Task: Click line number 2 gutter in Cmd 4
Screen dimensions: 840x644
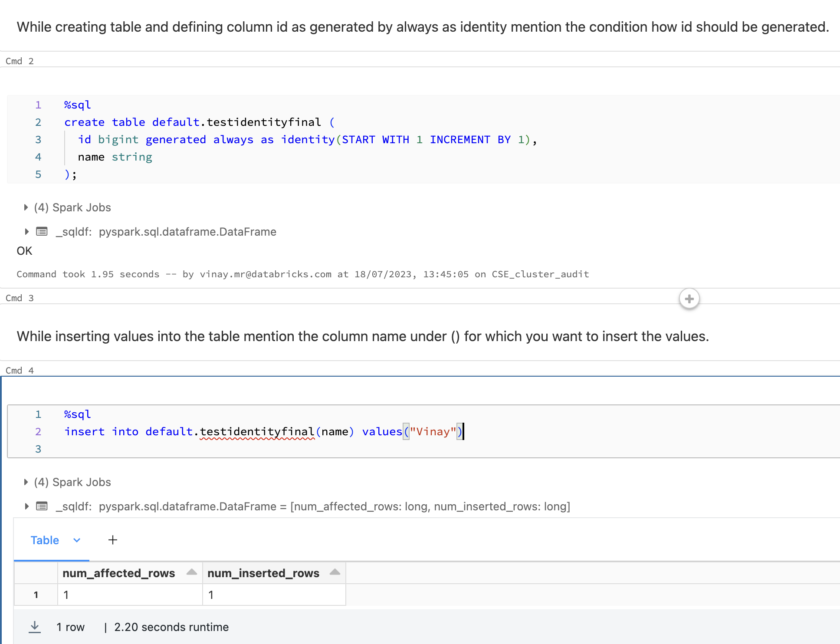Action: coord(38,431)
